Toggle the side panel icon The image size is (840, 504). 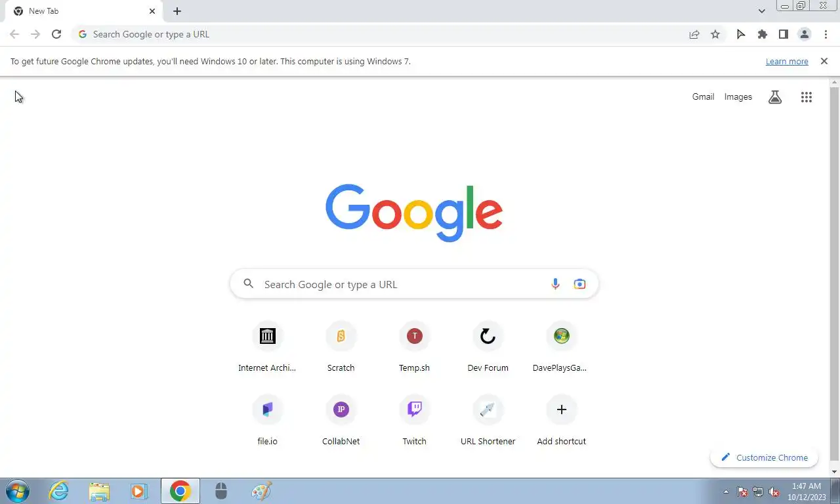783,34
